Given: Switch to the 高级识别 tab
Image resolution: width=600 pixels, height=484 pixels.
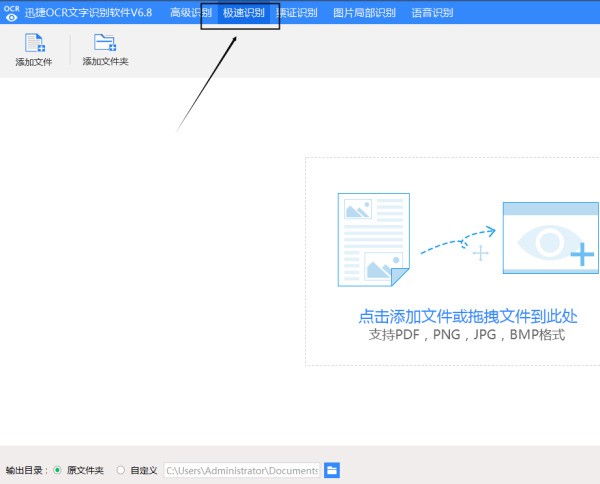Looking at the screenshot, I should [191, 13].
